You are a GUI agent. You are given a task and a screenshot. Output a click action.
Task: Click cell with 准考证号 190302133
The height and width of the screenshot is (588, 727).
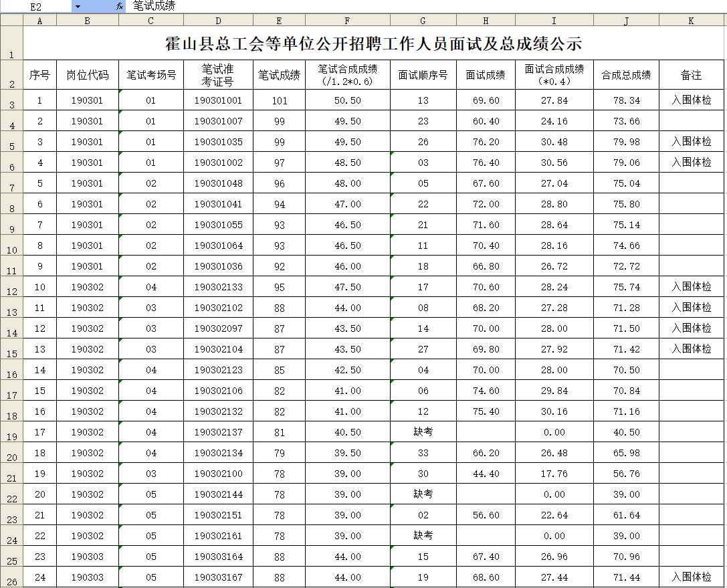tap(219, 286)
